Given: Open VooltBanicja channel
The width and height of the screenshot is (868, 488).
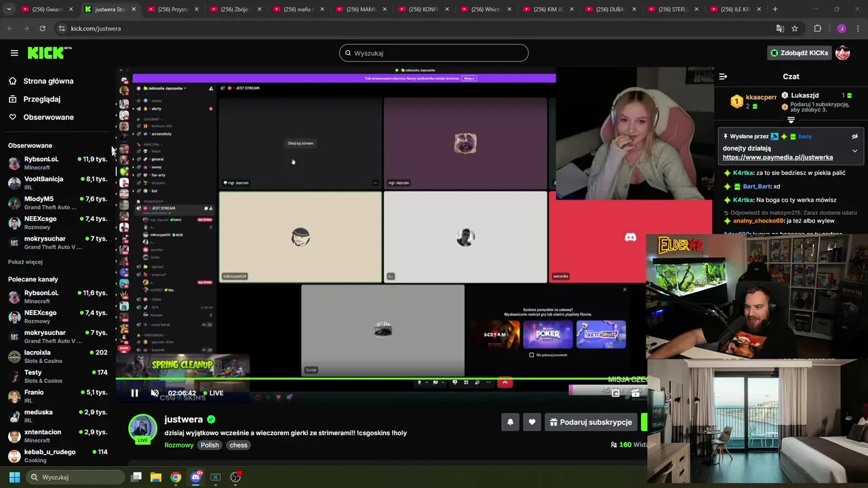Looking at the screenshot, I should click(58, 183).
